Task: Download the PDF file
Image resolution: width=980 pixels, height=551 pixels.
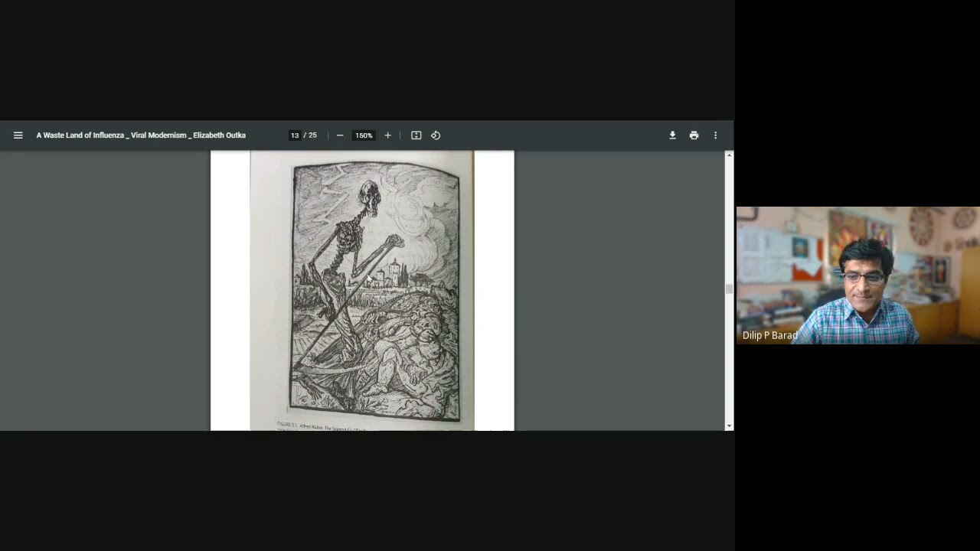Action: [672, 135]
